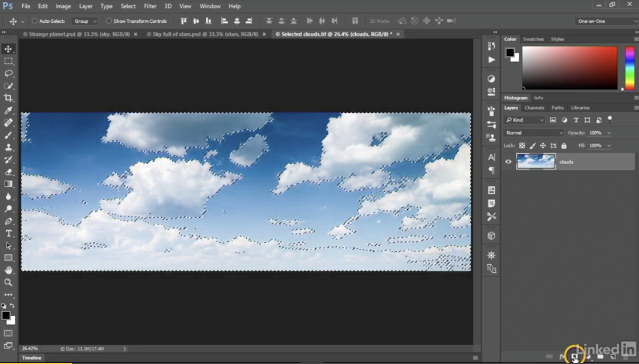This screenshot has width=639, height=364.
Task: Create a new group folder button
Action: [x=601, y=356]
